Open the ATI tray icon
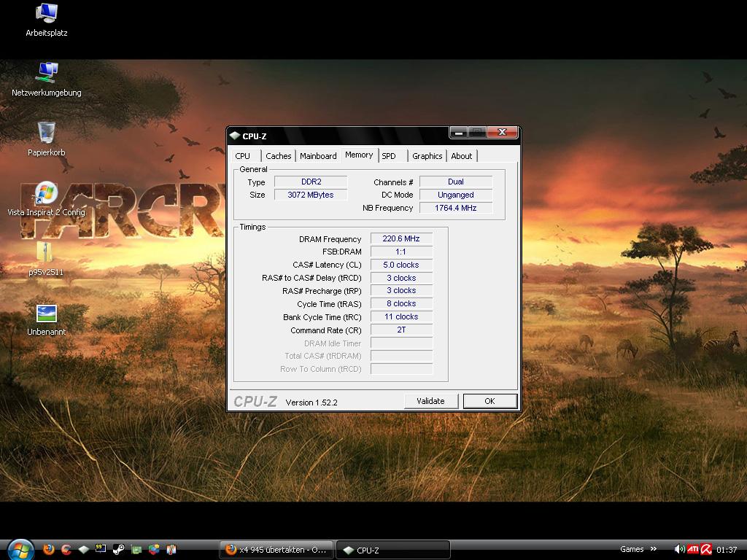Screen dimensions: 747x560 point(692,550)
